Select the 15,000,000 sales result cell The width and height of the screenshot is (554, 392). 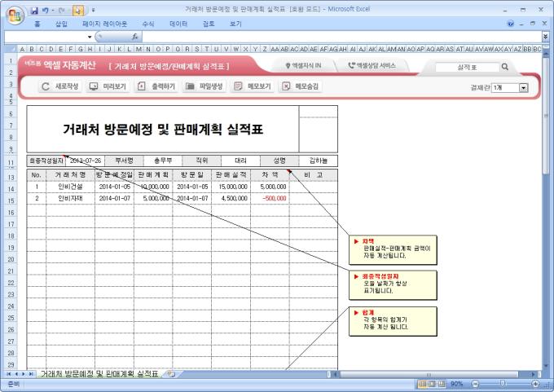click(231, 187)
